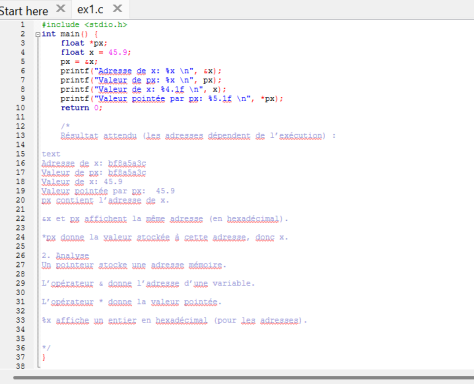Click the closing */ comment marker

[46, 348]
